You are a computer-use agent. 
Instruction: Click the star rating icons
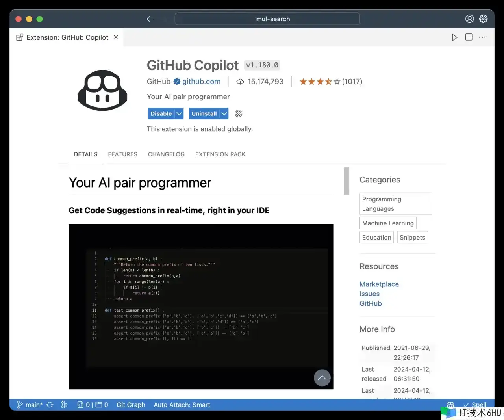click(320, 82)
